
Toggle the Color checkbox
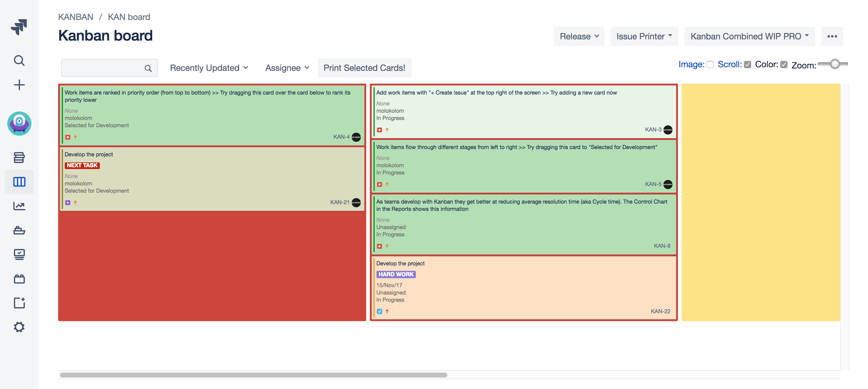tap(784, 65)
